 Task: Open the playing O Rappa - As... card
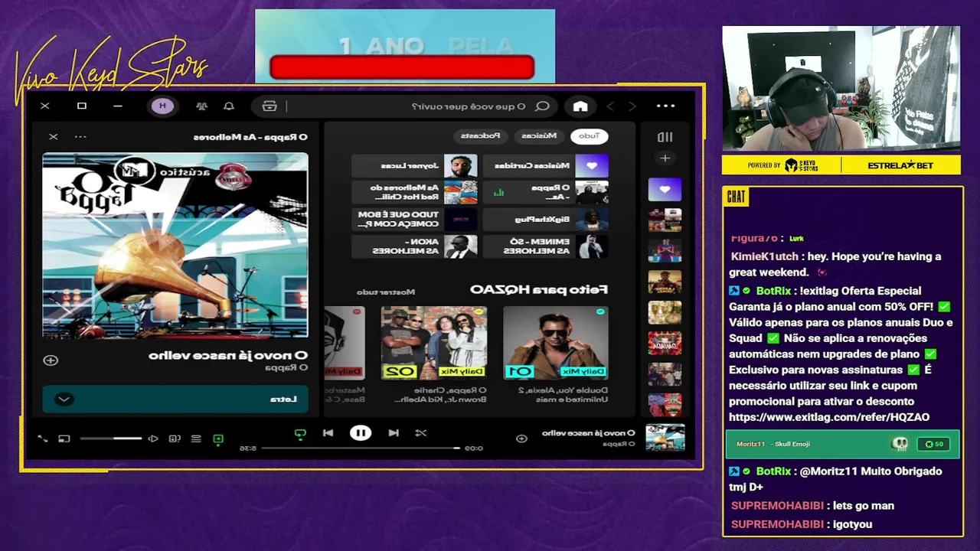tap(546, 192)
